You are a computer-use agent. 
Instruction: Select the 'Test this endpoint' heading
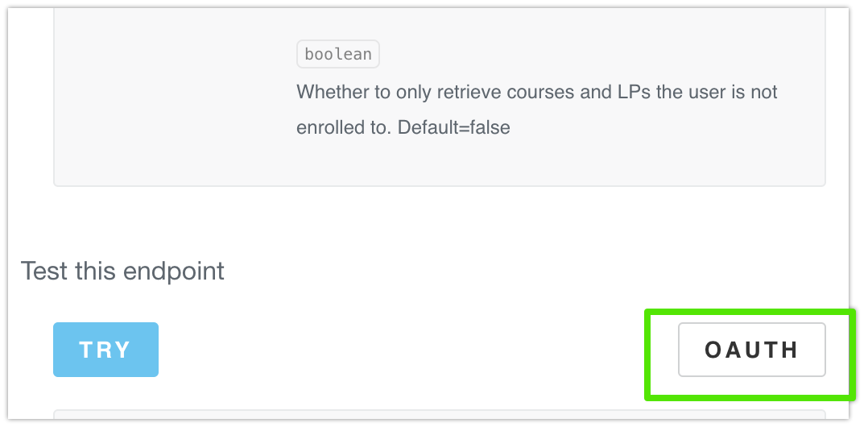[122, 271]
